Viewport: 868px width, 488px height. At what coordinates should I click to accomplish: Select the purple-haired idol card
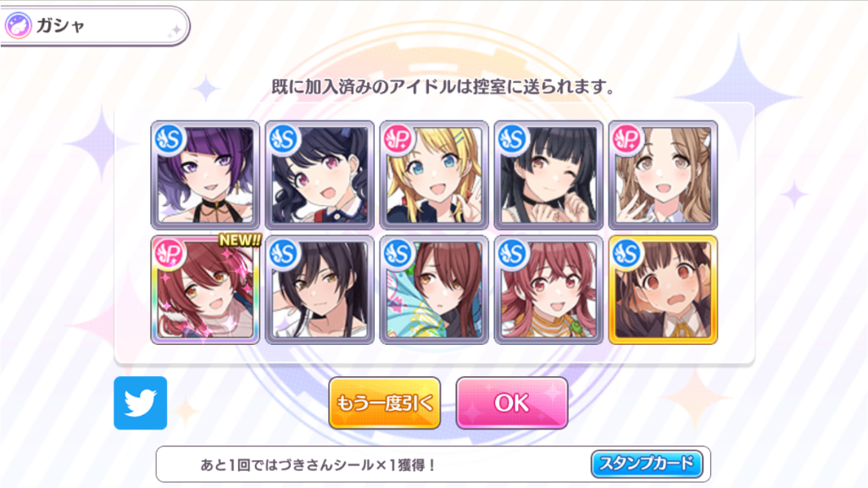pyautogui.click(x=205, y=175)
